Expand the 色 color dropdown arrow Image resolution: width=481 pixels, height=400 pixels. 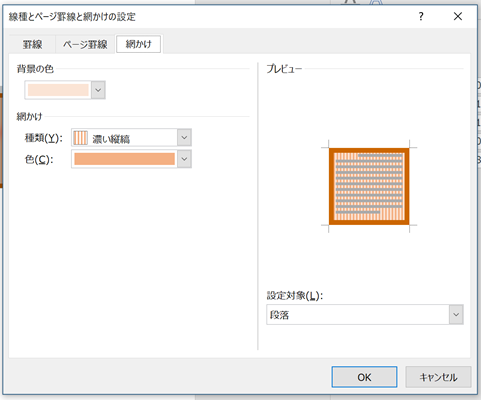[x=184, y=159]
